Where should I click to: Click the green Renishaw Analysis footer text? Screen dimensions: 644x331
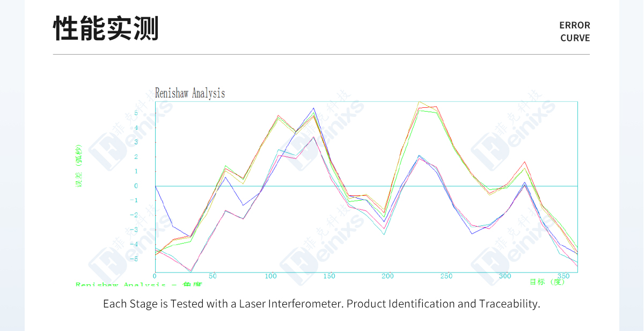click(x=138, y=284)
